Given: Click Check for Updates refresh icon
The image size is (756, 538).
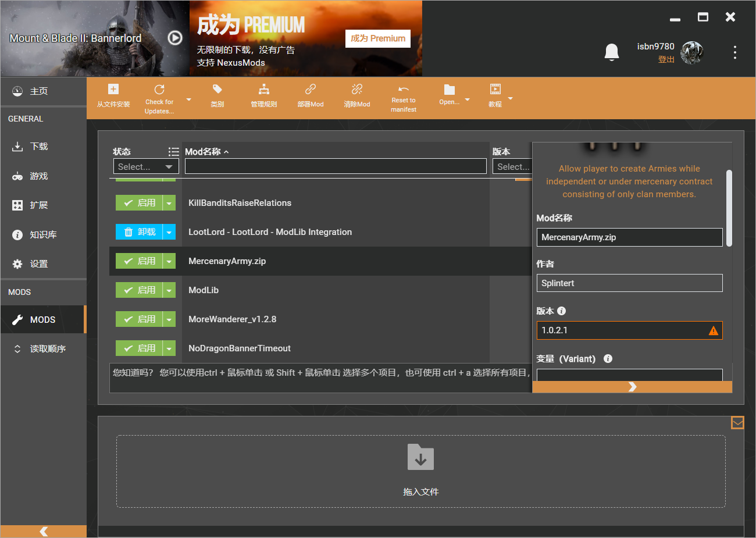Looking at the screenshot, I should point(159,90).
